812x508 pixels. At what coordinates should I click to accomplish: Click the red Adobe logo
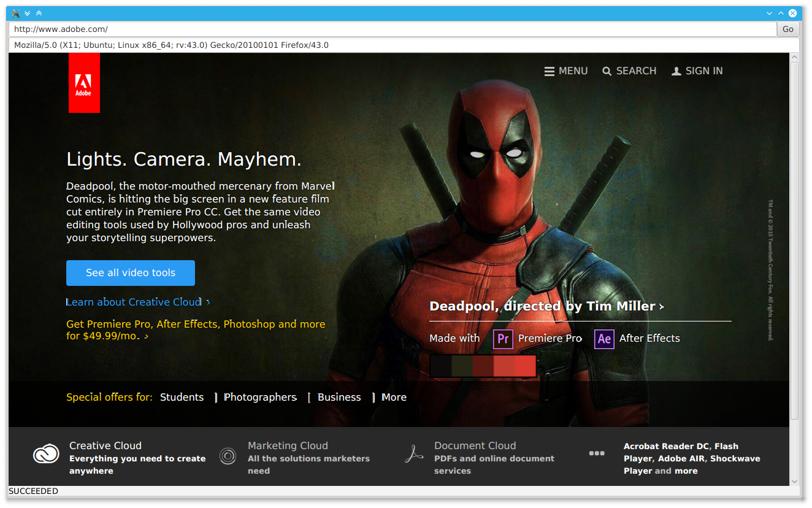84,83
